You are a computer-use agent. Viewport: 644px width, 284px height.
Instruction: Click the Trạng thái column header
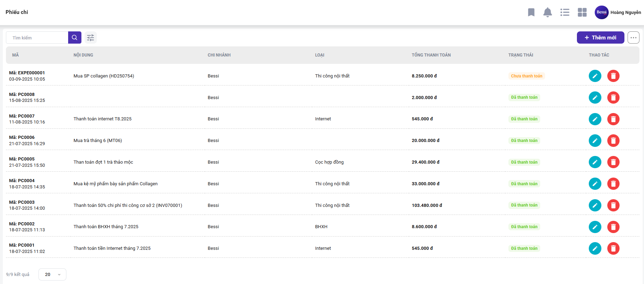click(x=521, y=55)
